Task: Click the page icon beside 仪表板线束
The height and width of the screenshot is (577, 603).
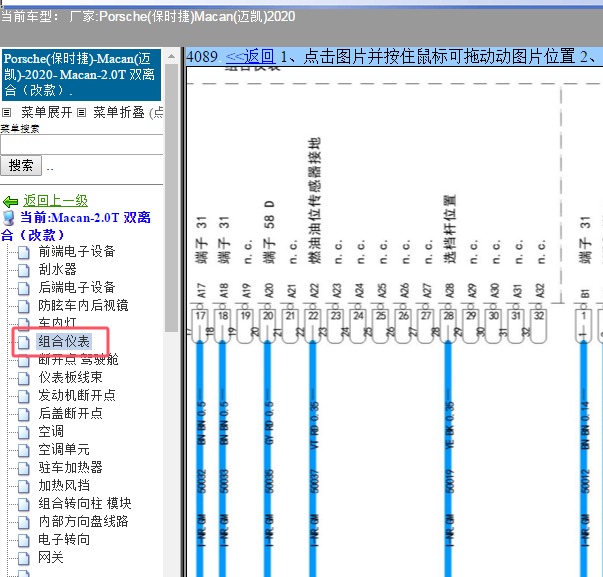Action: click(x=24, y=378)
